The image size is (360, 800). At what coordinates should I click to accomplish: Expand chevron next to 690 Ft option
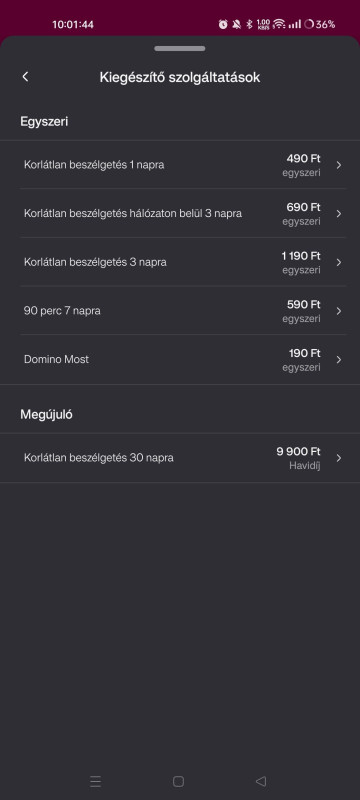339,213
